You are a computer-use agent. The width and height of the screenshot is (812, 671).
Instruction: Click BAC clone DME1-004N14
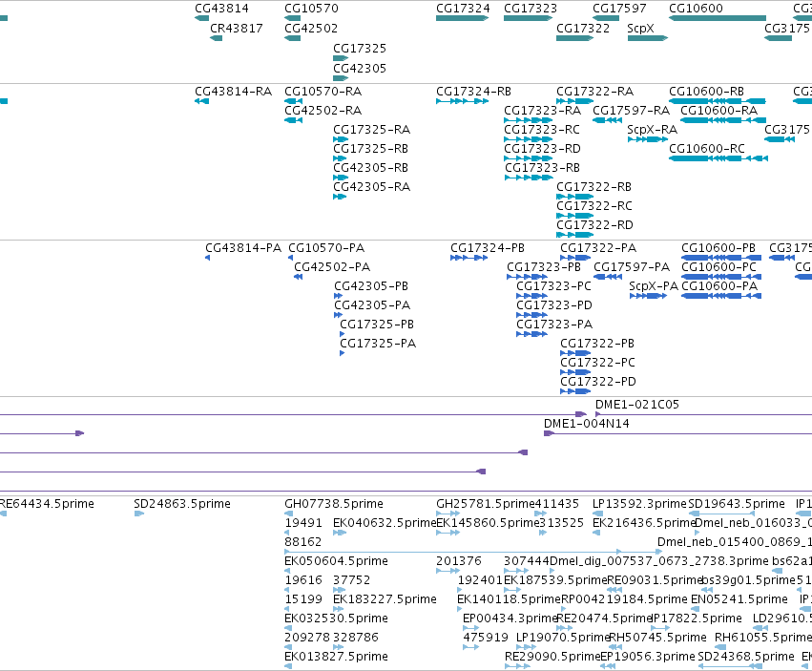coord(587,424)
